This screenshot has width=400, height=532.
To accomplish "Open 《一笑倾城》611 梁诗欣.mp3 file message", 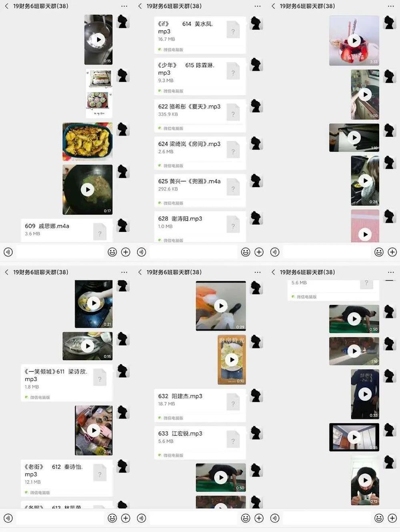I will [66, 383].
